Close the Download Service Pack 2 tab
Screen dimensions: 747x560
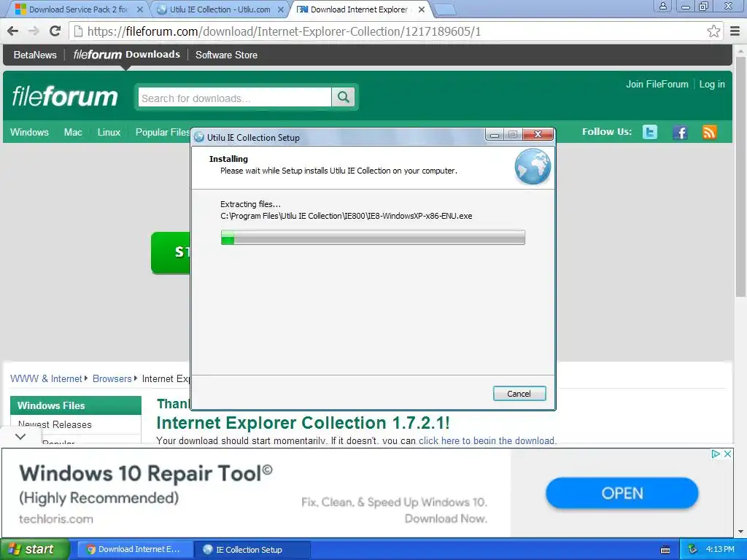pyautogui.click(x=139, y=9)
